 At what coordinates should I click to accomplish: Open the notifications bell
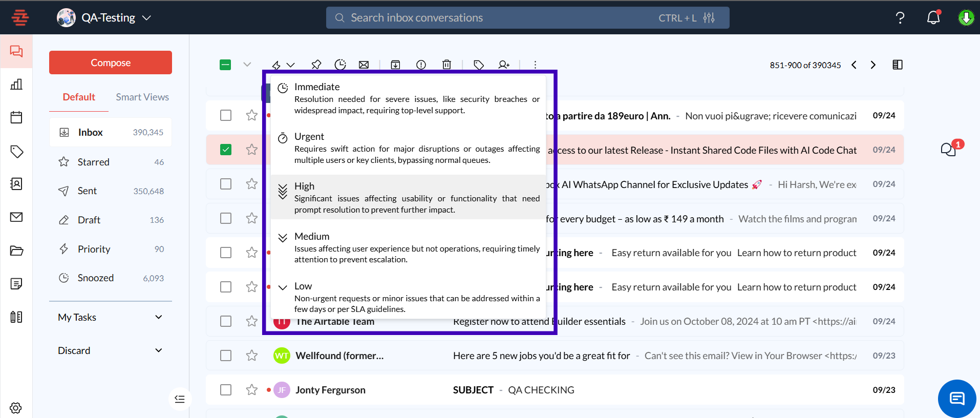(933, 18)
